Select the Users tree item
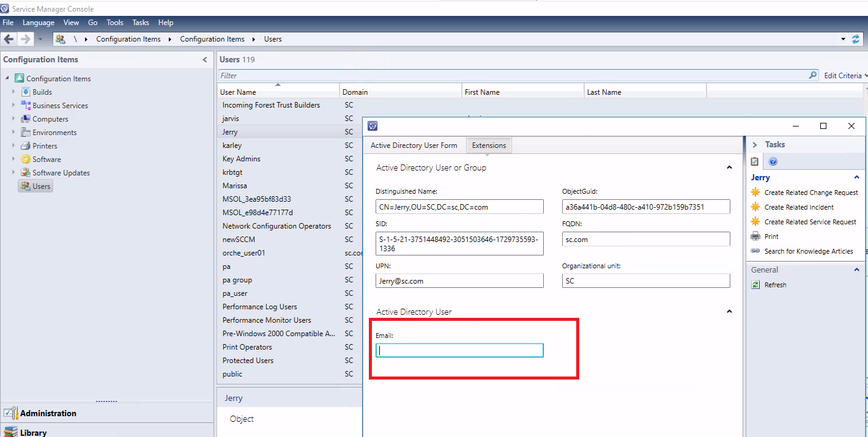The image size is (868, 437). 35,186
